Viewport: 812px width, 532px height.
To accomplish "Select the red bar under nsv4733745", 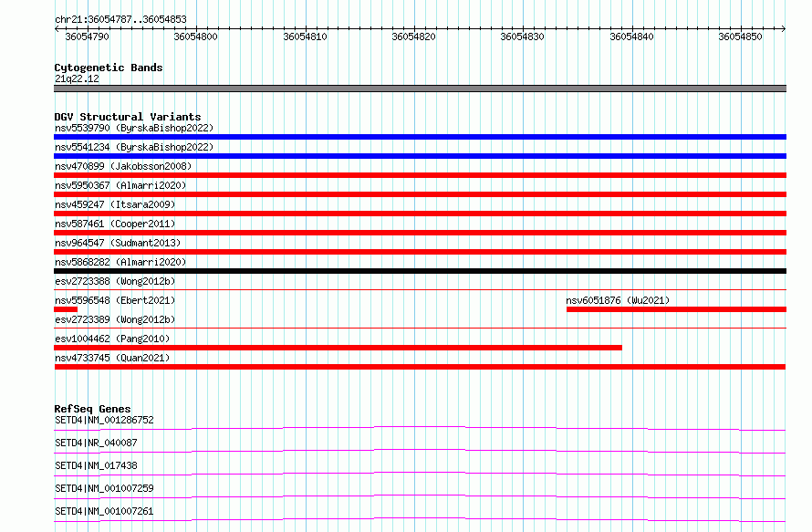I will pyautogui.click(x=420, y=367).
